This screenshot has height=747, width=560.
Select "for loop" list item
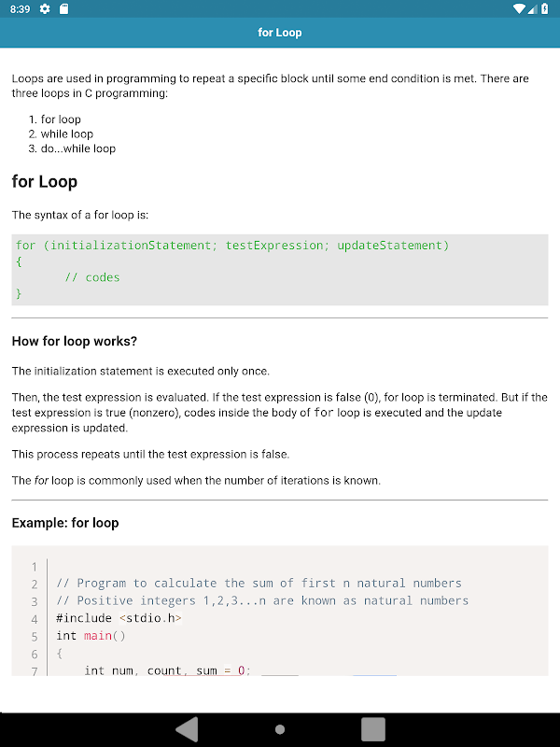click(x=61, y=120)
